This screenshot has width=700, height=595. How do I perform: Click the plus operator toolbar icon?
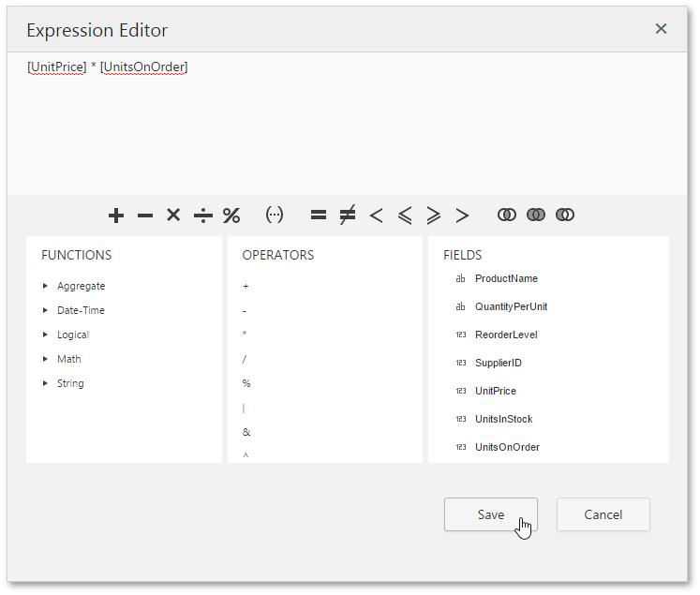click(116, 216)
